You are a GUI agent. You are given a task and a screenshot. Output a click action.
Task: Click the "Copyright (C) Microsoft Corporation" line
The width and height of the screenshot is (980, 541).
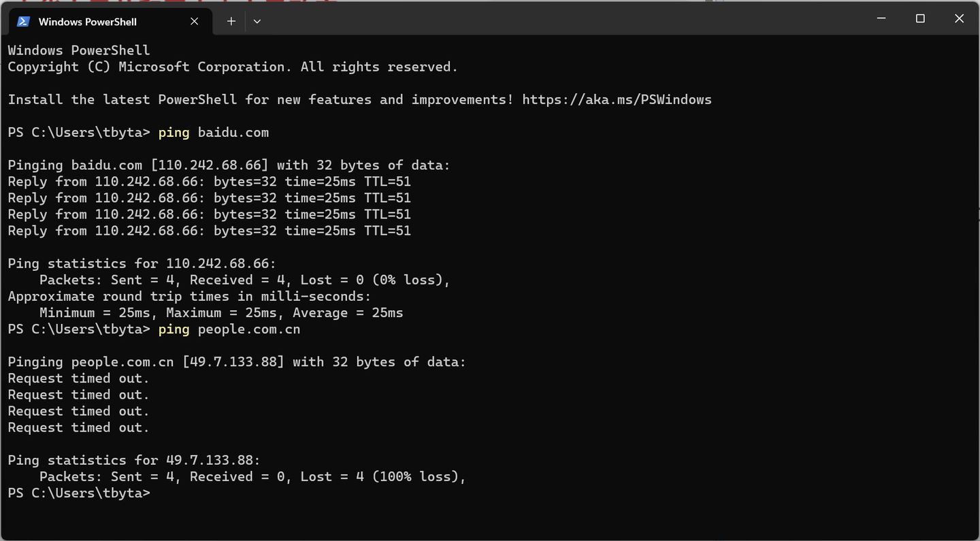point(232,67)
